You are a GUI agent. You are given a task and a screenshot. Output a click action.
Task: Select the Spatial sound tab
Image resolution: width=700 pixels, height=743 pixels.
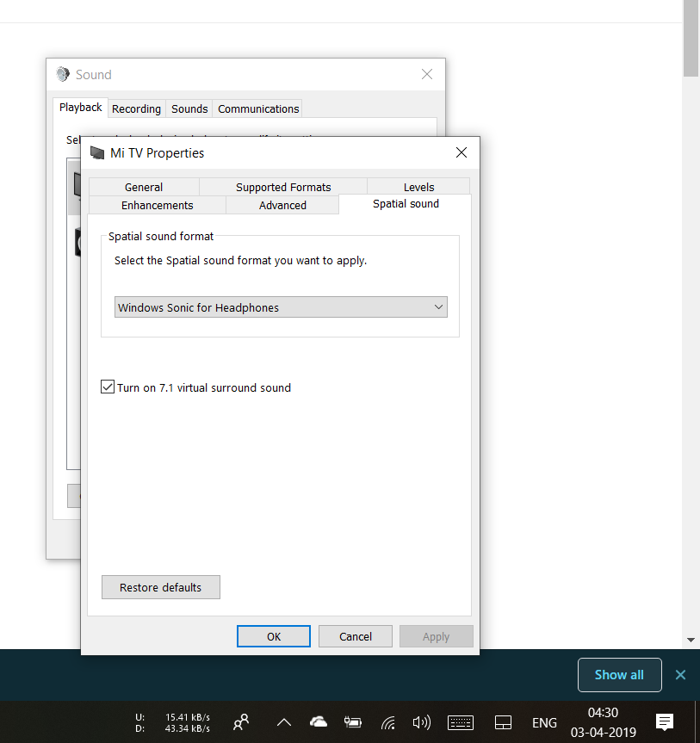click(406, 204)
